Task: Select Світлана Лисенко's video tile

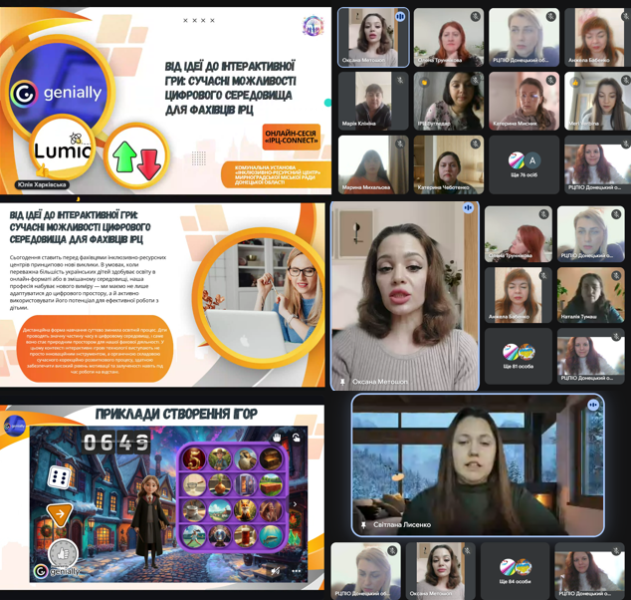Action: (478, 466)
